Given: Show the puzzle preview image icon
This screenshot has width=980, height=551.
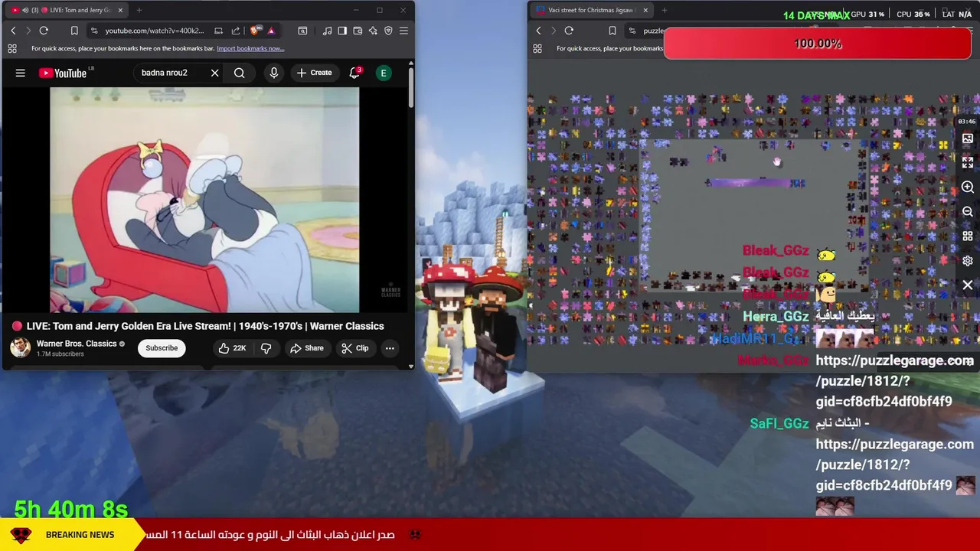Looking at the screenshot, I should pyautogui.click(x=968, y=139).
